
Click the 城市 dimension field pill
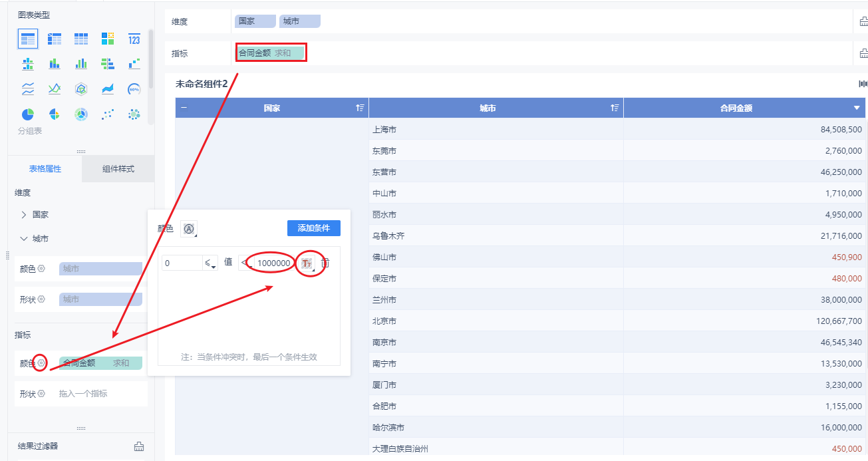click(x=300, y=21)
